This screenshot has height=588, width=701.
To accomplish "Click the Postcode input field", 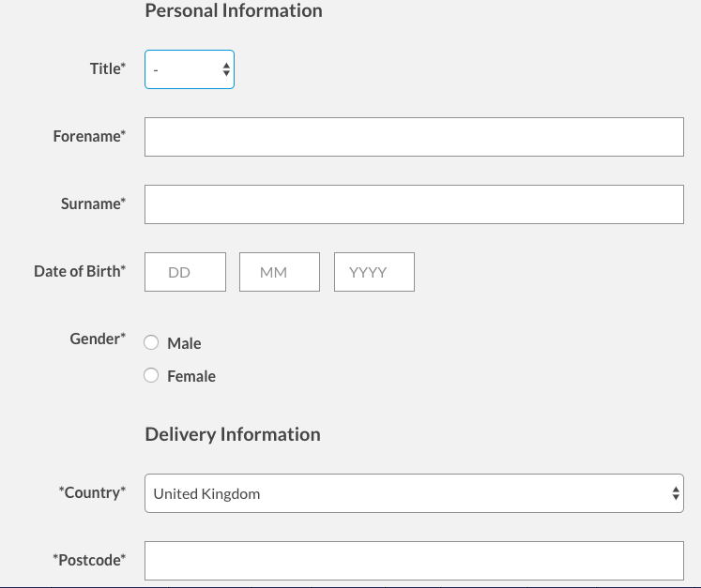I will (413, 561).
